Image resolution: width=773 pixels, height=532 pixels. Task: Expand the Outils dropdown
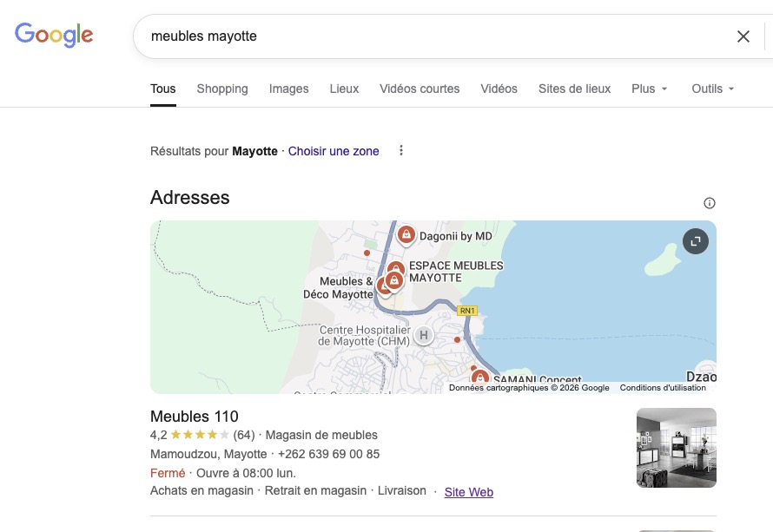point(713,89)
